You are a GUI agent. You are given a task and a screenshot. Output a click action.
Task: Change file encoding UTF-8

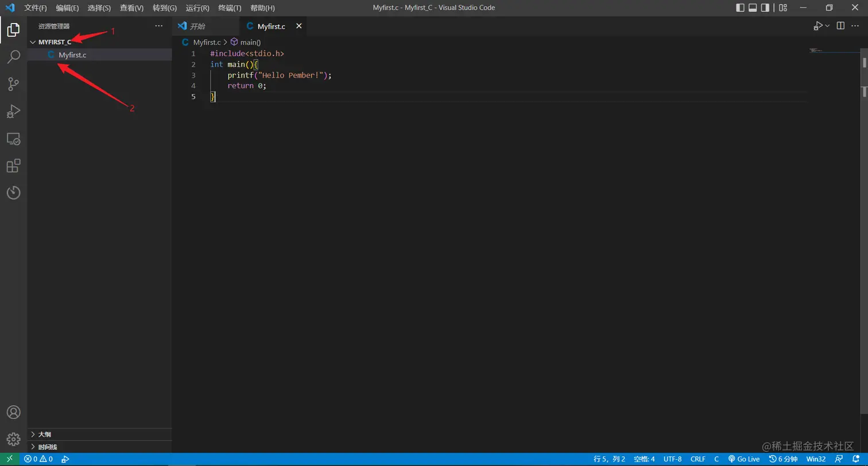pos(673,459)
